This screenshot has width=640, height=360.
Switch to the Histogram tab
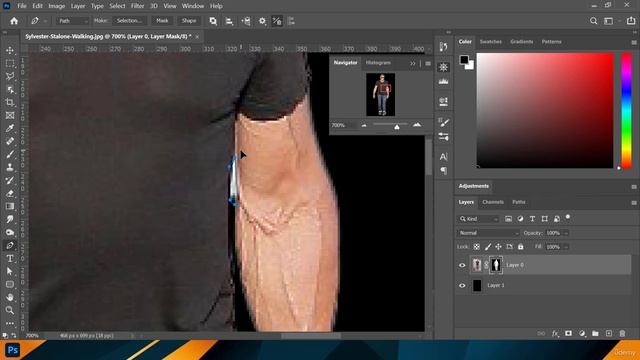378,63
